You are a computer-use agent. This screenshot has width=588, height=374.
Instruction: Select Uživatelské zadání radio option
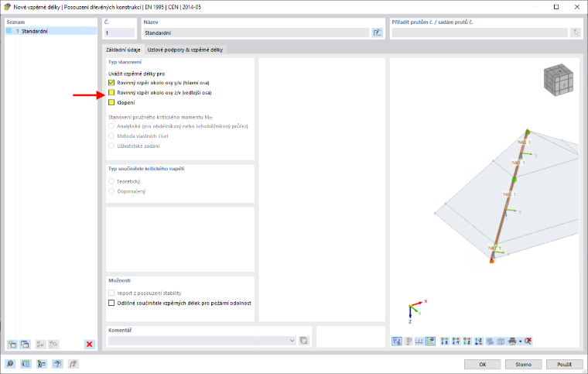point(111,146)
